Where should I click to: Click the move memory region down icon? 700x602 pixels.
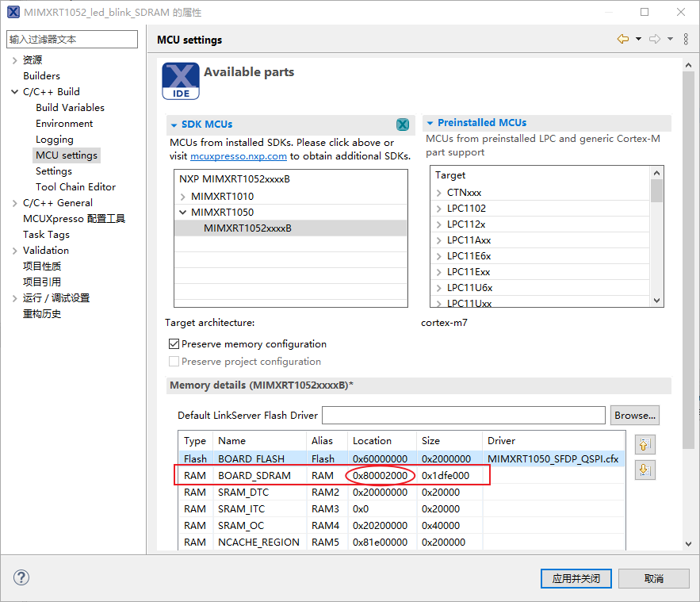645,470
